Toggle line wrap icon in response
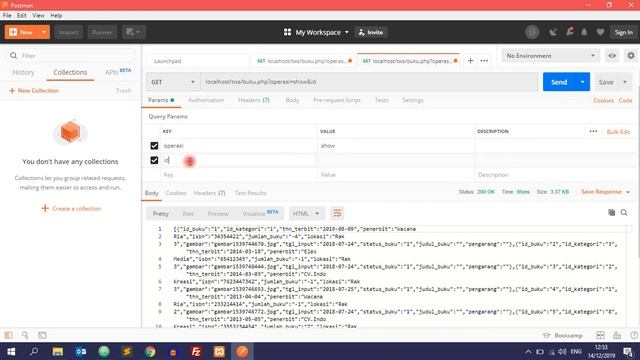The image size is (640, 360). [x=337, y=213]
